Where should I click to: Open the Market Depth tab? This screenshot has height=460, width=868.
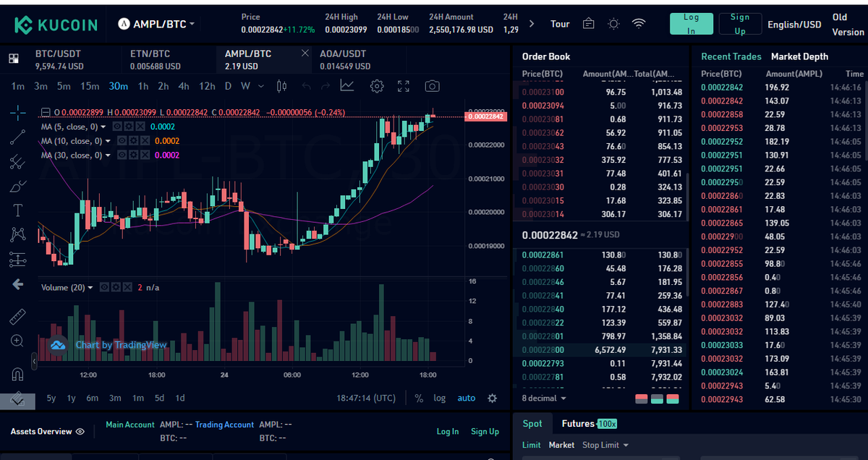(x=799, y=56)
